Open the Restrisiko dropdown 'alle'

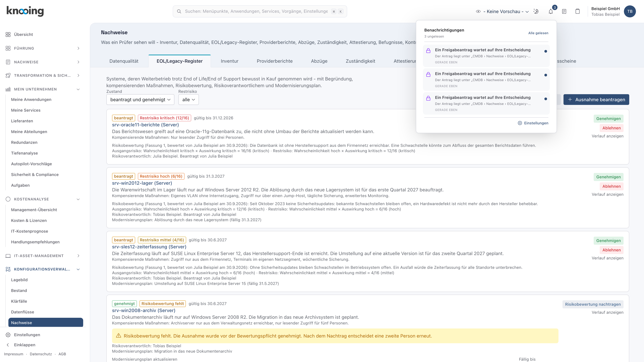click(x=189, y=100)
